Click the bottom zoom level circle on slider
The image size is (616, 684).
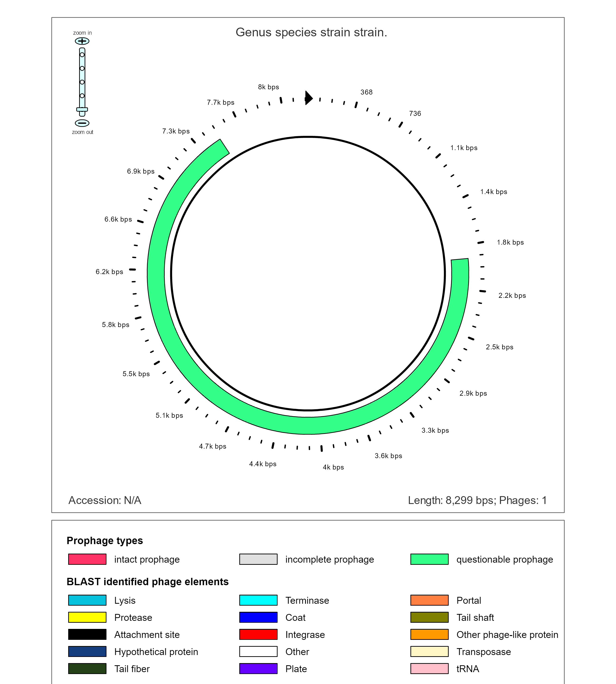click(82, 96)
